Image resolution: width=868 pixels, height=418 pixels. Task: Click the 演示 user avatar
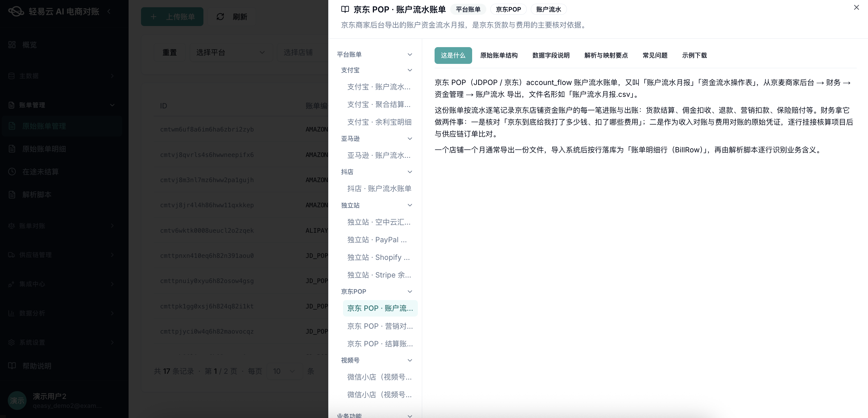tap(17, 400)
